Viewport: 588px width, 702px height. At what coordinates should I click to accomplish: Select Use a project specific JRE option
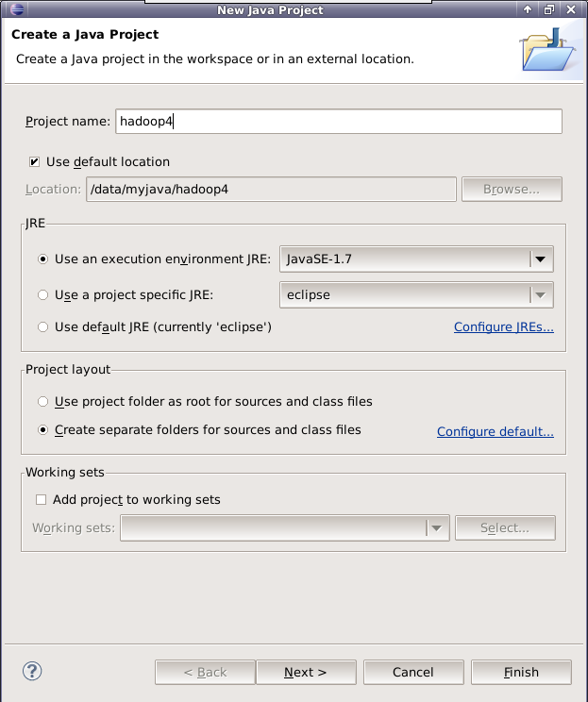point(42,294)
